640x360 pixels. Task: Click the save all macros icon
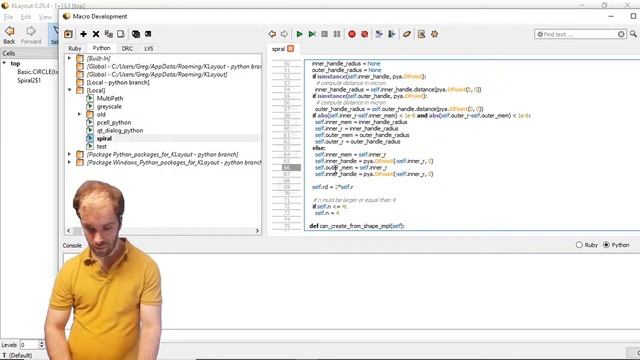pyautogui.click(x=136, y=34)
